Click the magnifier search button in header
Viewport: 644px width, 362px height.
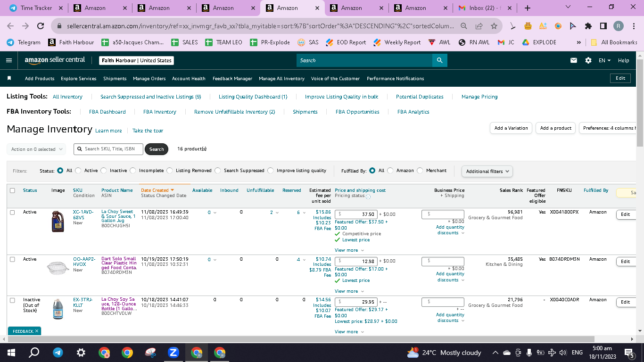[x=439, y=60]
